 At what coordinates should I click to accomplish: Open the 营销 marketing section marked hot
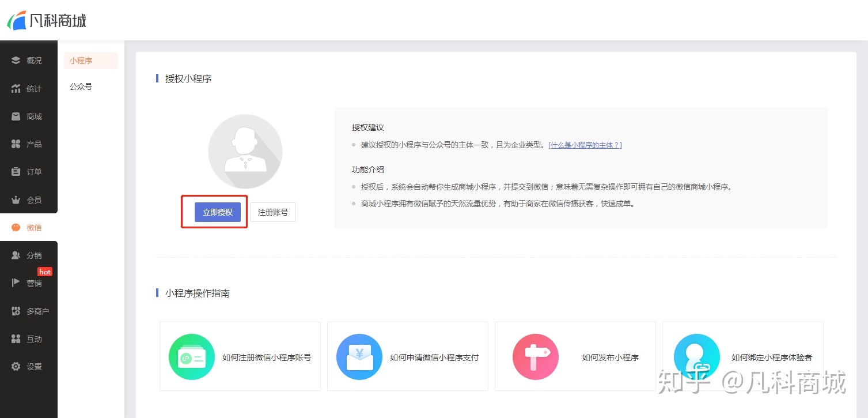point(29,283)
